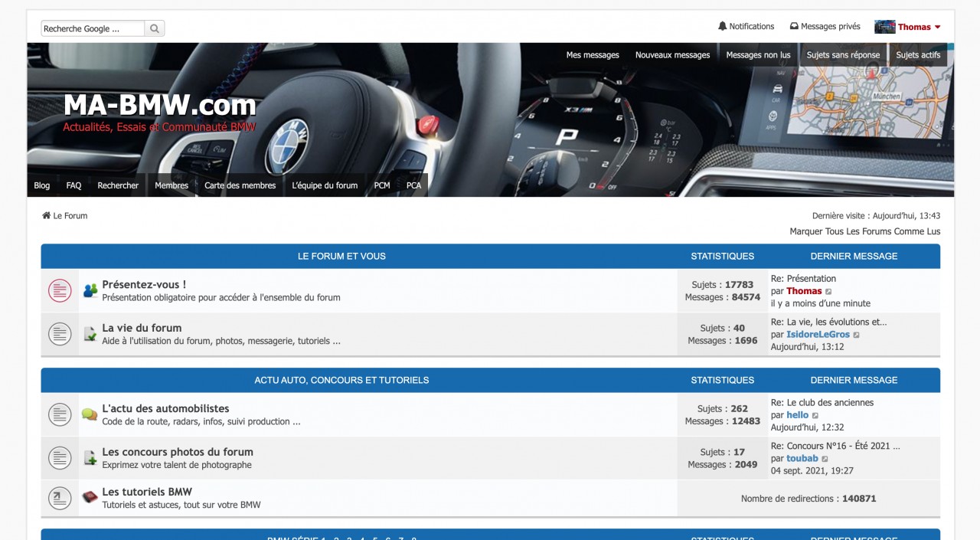980x540 pixels.
Task: Click the MA-BMW.com site title
Action: (160, 105)
